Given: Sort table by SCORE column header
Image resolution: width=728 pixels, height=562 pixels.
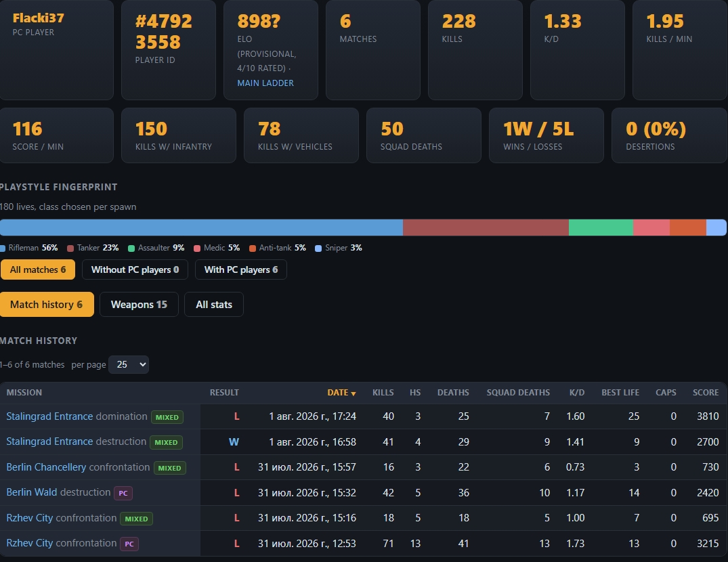Looking at the screenshot, I should (706, 393).
